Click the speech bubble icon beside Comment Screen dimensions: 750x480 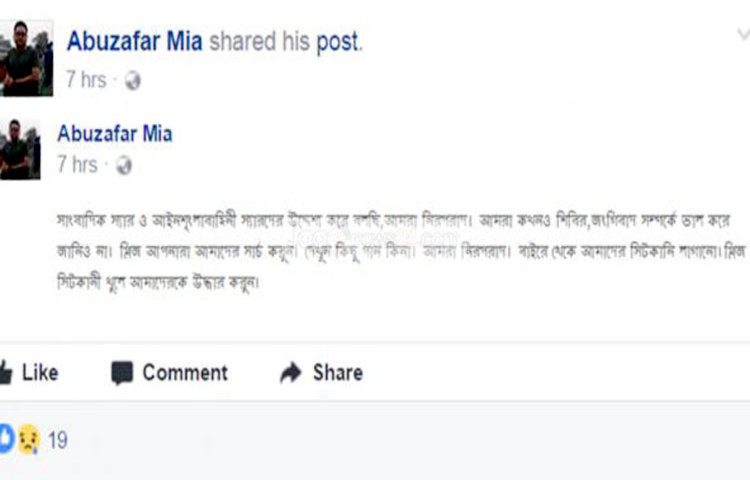pos(122,373)
